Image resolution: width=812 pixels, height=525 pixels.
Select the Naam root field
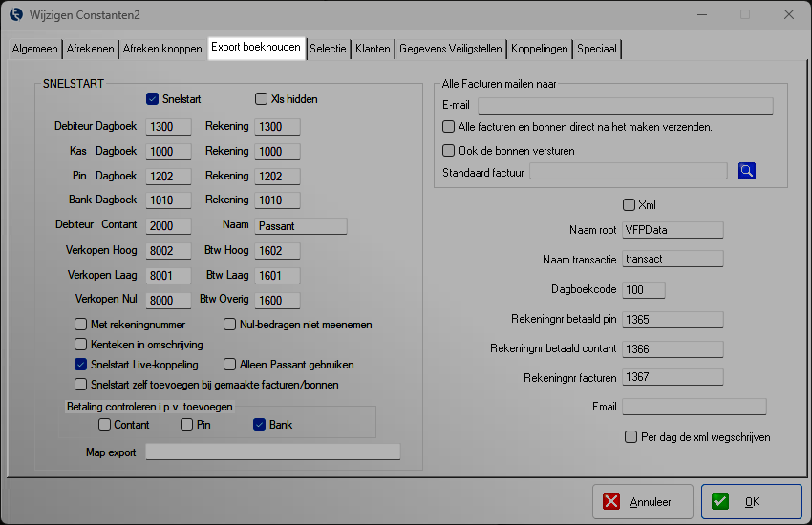pyautogui.click(x=672, y=230)
